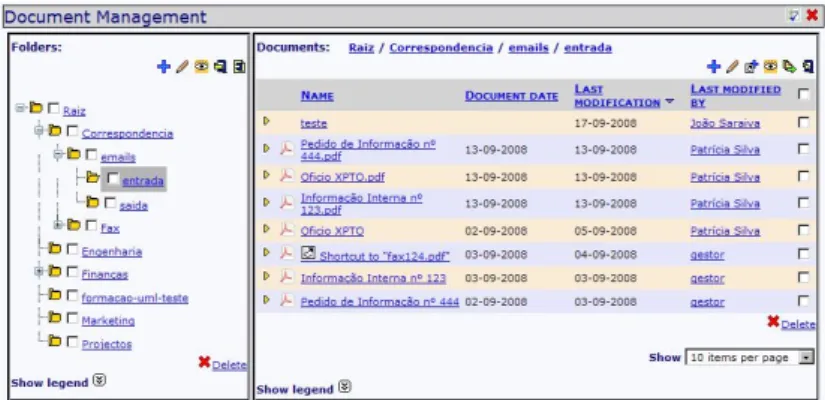Click the folder-move icon in Folders toolbar
The width and height of the screenshot is (825, 400).
coord(220,67)
